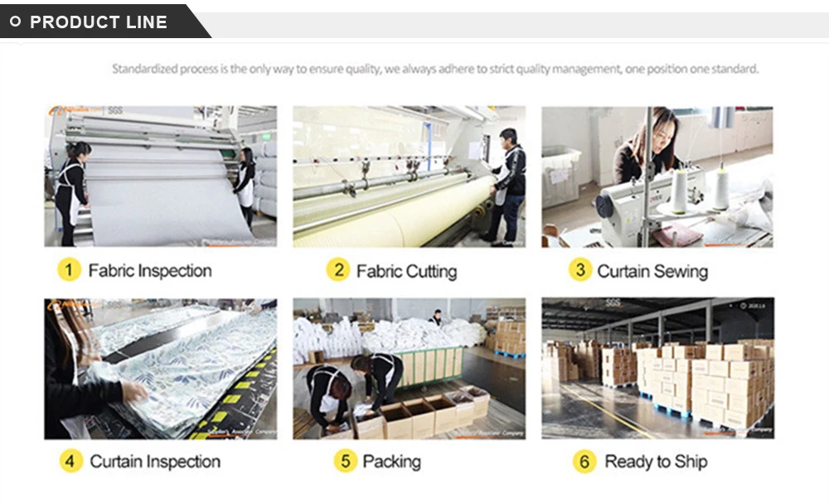Viewport: 829px width, 504px height.
Task: Open the Packing workers photo
Action: coord(410,369)
